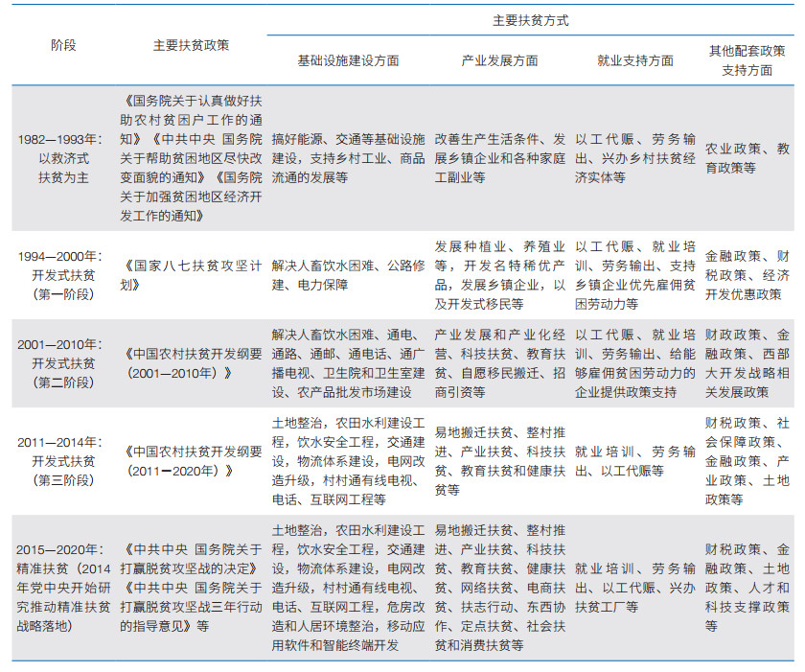The width and height of the screenshot is (805, 672).
Task: Click the 改善生产生活条件 industry cell
Action: [499, 158]
